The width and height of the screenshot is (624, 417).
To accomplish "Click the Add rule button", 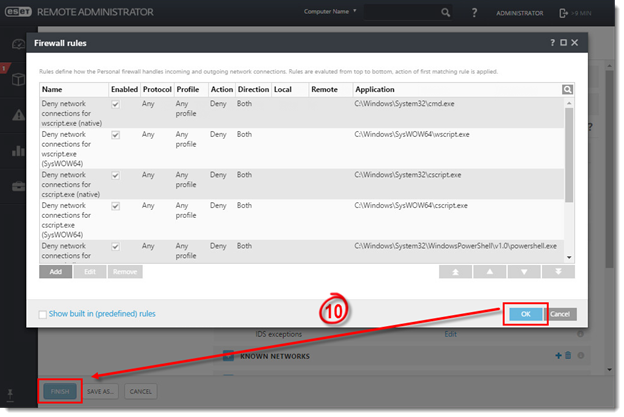I will [x=56, y=272].
